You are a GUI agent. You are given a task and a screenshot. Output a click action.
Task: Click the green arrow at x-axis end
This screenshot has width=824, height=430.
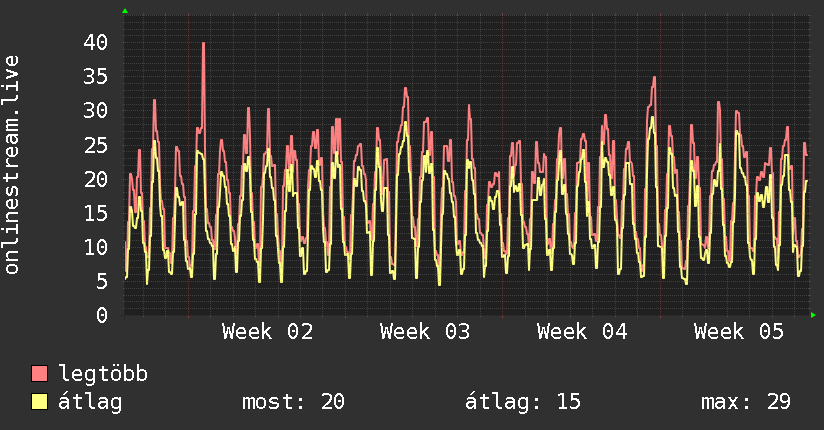click(813, 315)
